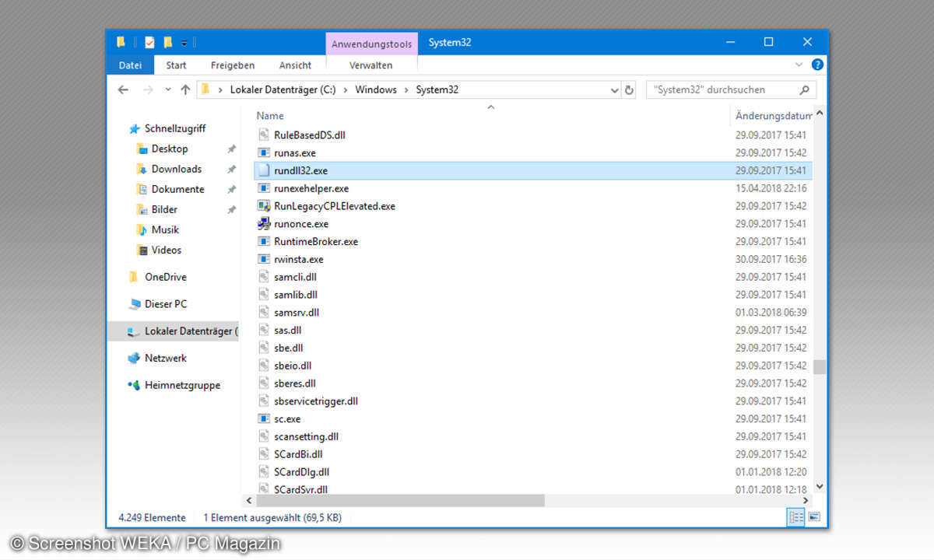Go up one folder level
The image size is (934, 560).
(185, 89)
